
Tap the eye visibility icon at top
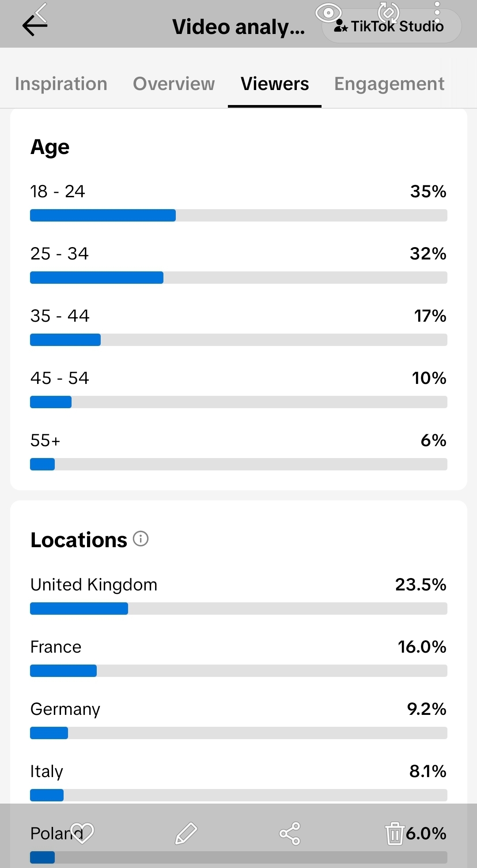pyautogui.click(x=328, y=13)
